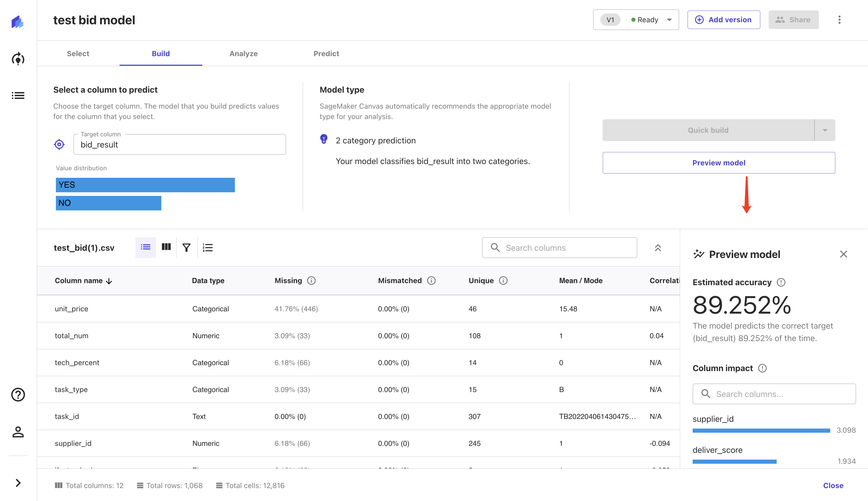The image size is (868, 501).
Task: Switch to list view toggle
Action: point(145,247)
